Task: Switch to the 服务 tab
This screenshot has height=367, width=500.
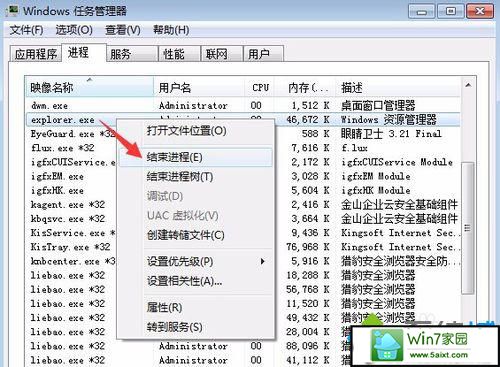Action: coord(132,54)
